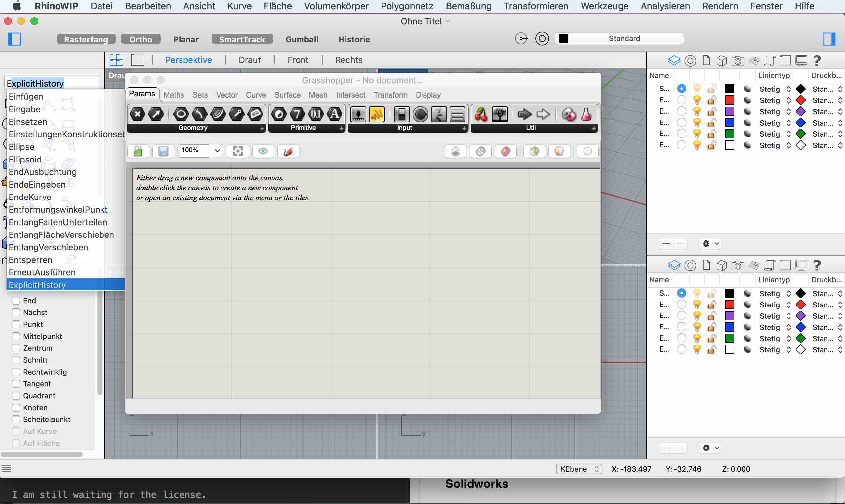Toggle blue layer lightbulb in upper panel
The image size is (845, 504).
697,123
